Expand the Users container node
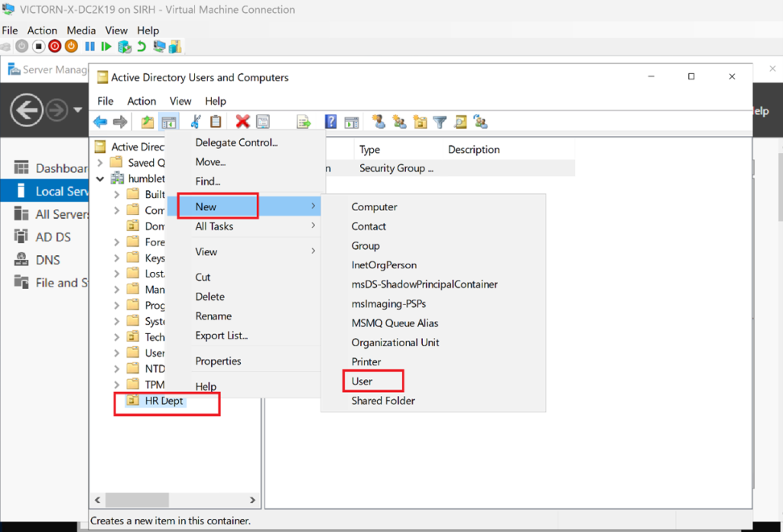This screenshot has height=532, width=783. pos(116,353)
